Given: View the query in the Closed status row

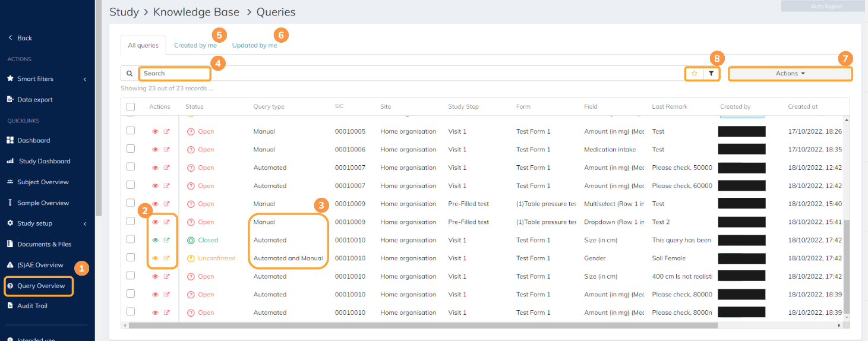Looking at the screenshot, I should pos(155,240).
